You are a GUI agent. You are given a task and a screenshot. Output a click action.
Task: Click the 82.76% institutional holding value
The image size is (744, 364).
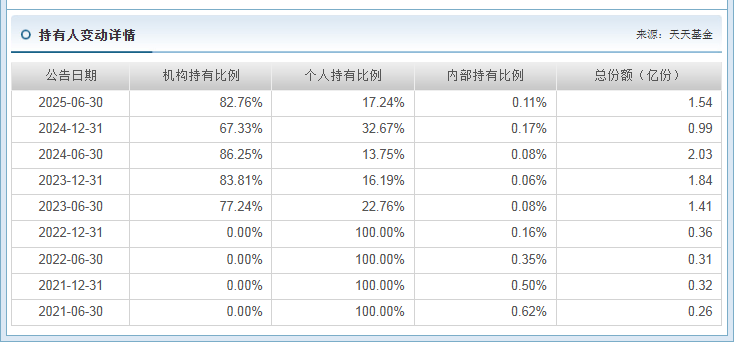tap(241, 103)
